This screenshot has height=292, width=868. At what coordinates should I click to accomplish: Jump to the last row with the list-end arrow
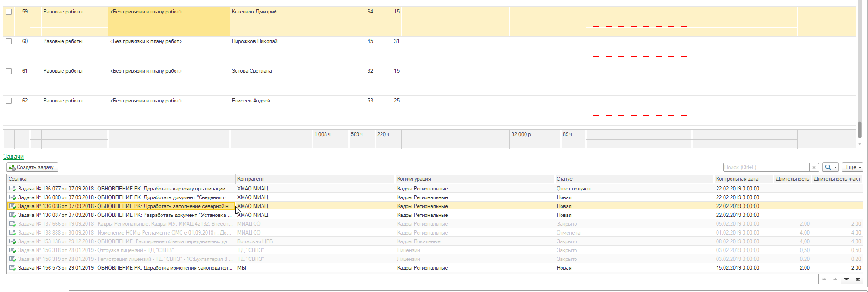coord(857,279)
